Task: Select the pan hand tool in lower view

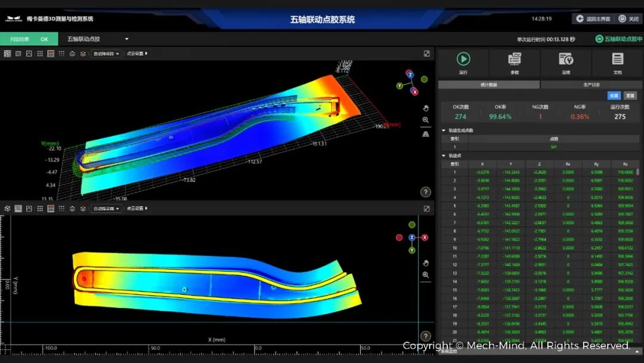Action: pyautogui.click(x=426, y=263)
